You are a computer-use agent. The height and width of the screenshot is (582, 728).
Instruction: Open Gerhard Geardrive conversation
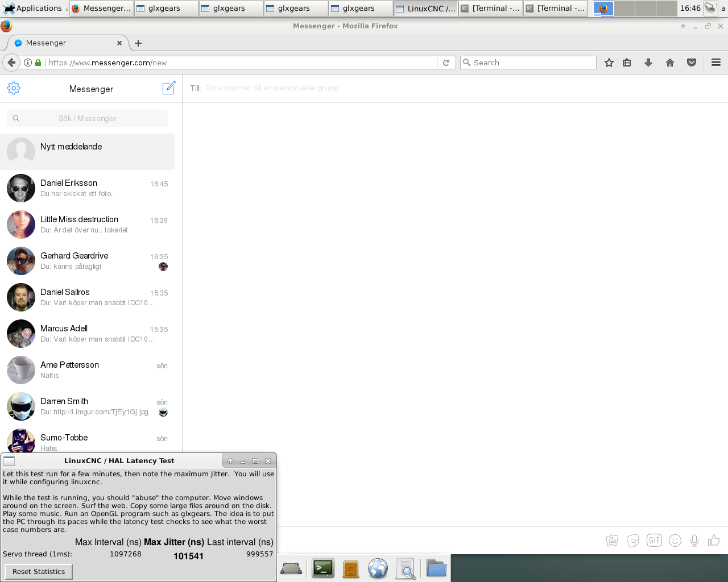point(88,261)
